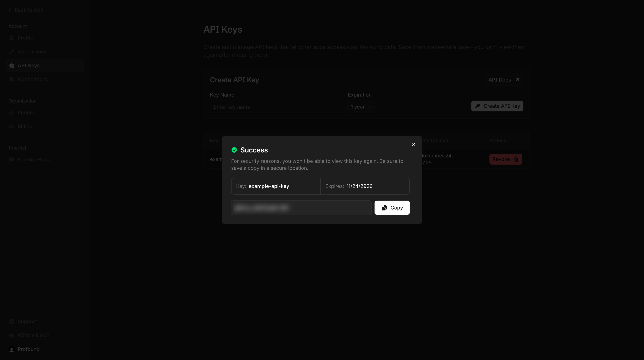Viewport: 644px width, 360px height.
Task: Click the Appearance paintbrush icon
Action: pos(12,51)
